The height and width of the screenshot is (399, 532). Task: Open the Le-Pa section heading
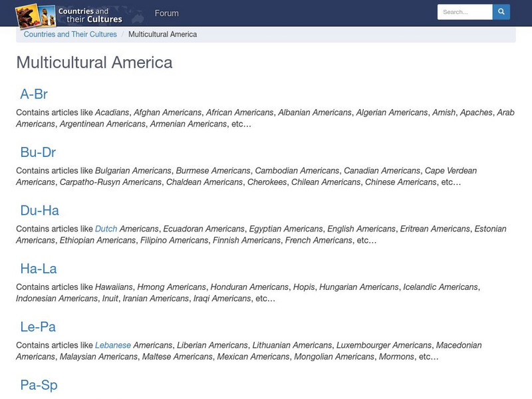[38, 327]
